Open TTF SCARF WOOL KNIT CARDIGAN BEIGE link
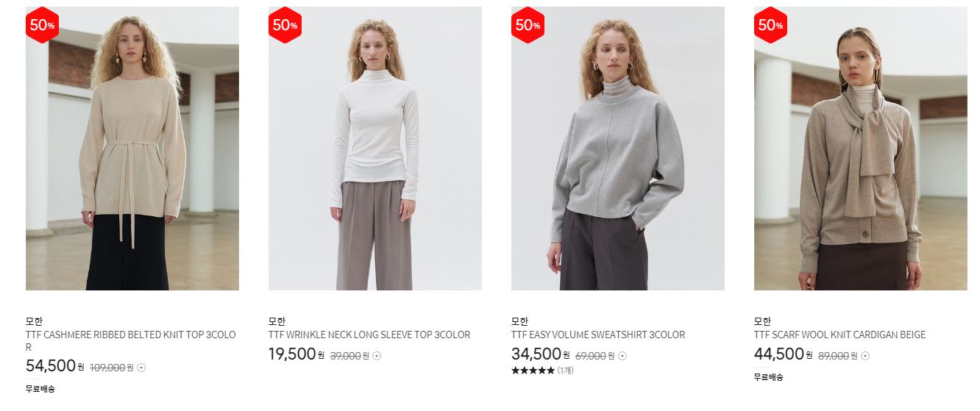 [839, 335]
